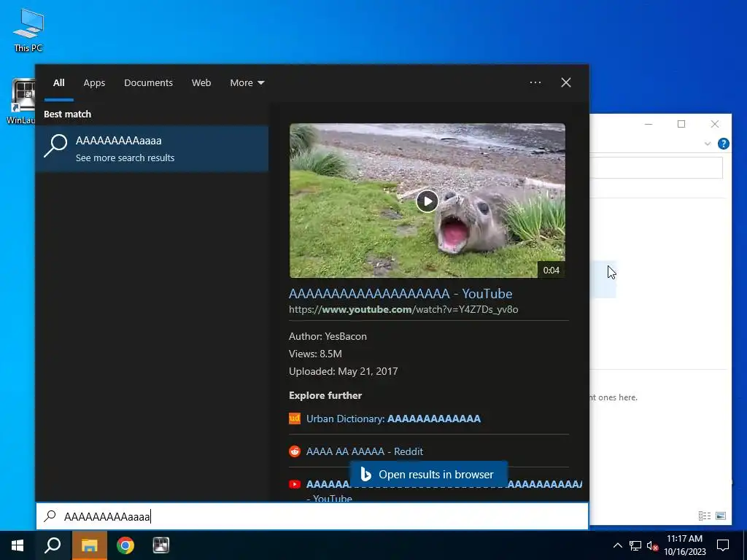Open the Windows Start menu

click(18, 545)
